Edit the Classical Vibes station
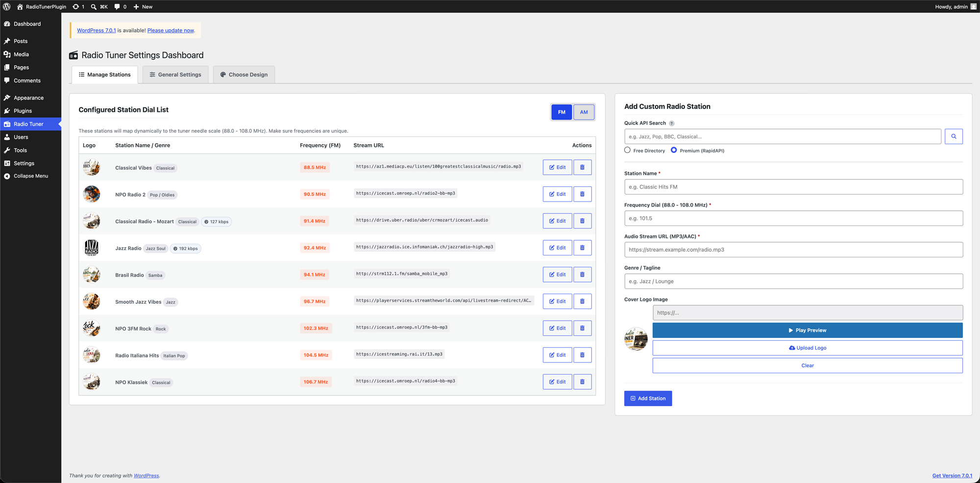This screenshot has height=483, width=980. [x=557, y=167]
